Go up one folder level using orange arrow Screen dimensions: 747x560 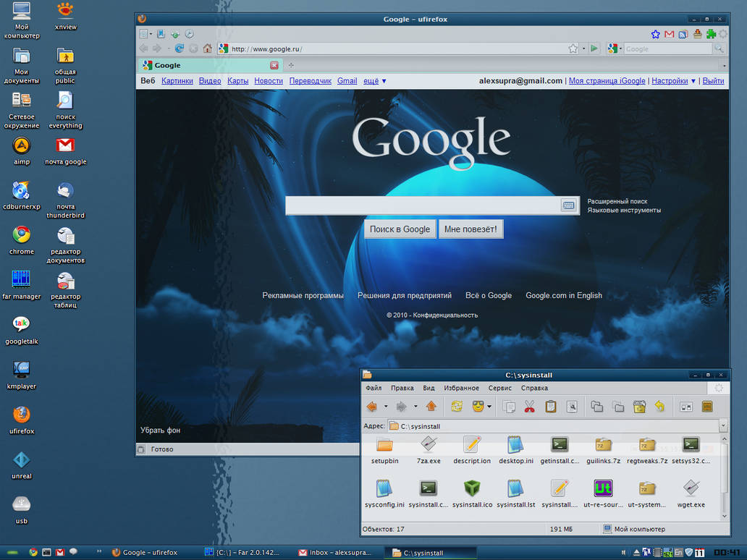click(x=431, y=407)
